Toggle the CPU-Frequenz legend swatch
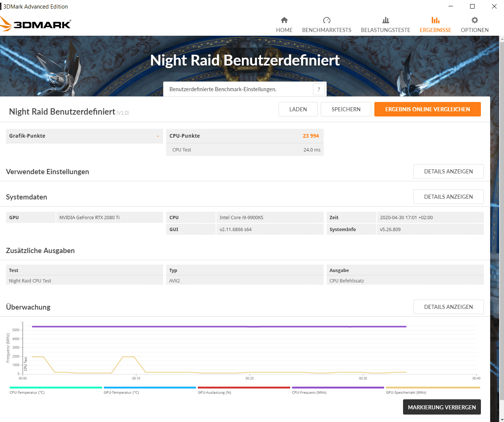 pyautogui.click(x=338, y=387)
